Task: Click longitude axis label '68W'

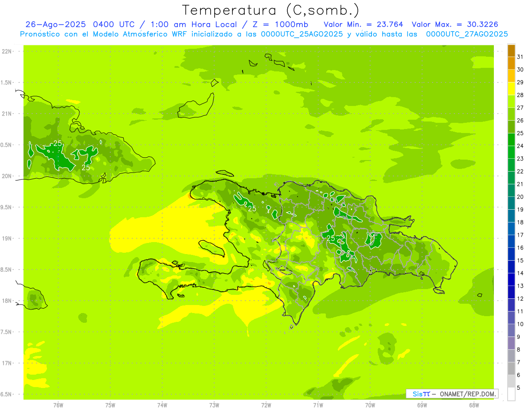Action: click(474, 405)
